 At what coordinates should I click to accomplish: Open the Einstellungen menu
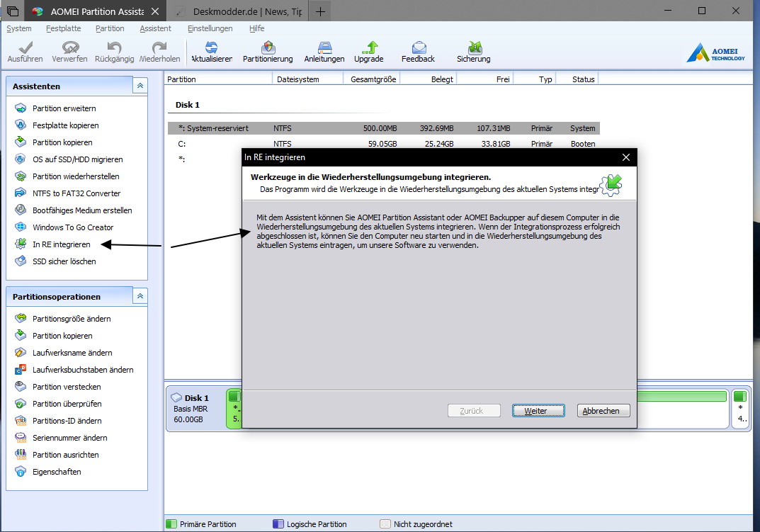[210, 28]
